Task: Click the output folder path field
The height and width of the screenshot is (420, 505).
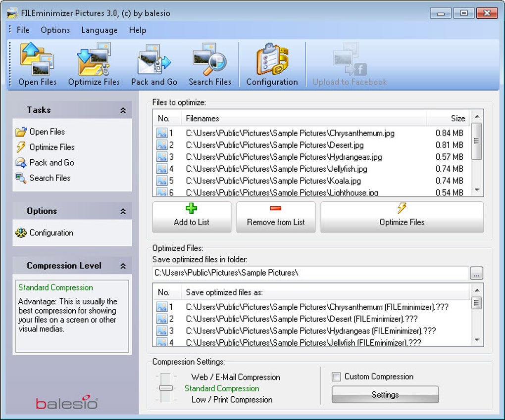Action: (310, 273)
